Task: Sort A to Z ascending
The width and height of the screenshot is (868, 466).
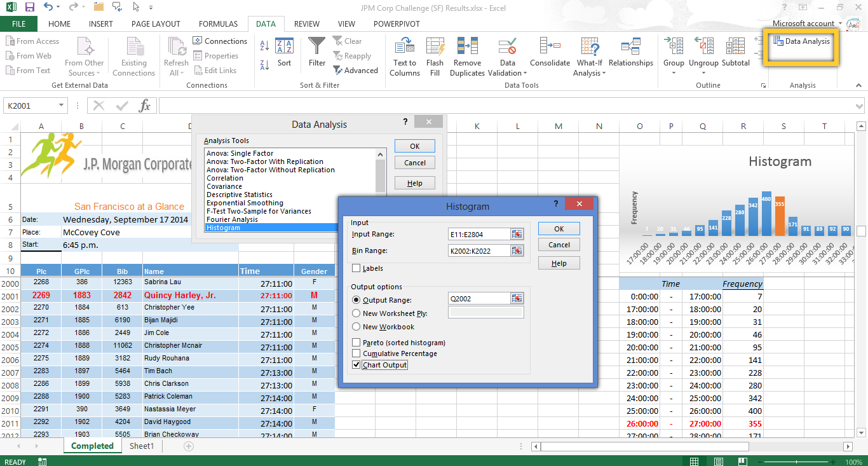Action: 265,46
